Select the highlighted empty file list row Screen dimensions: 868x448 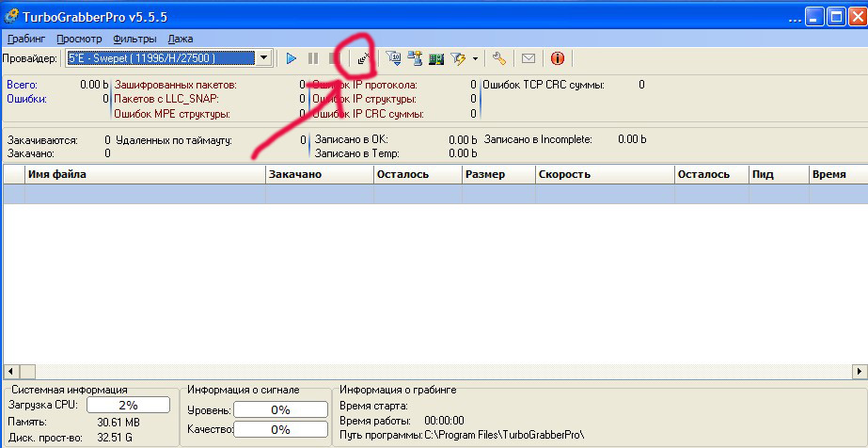pyautogui.click(x=435, y=194)
